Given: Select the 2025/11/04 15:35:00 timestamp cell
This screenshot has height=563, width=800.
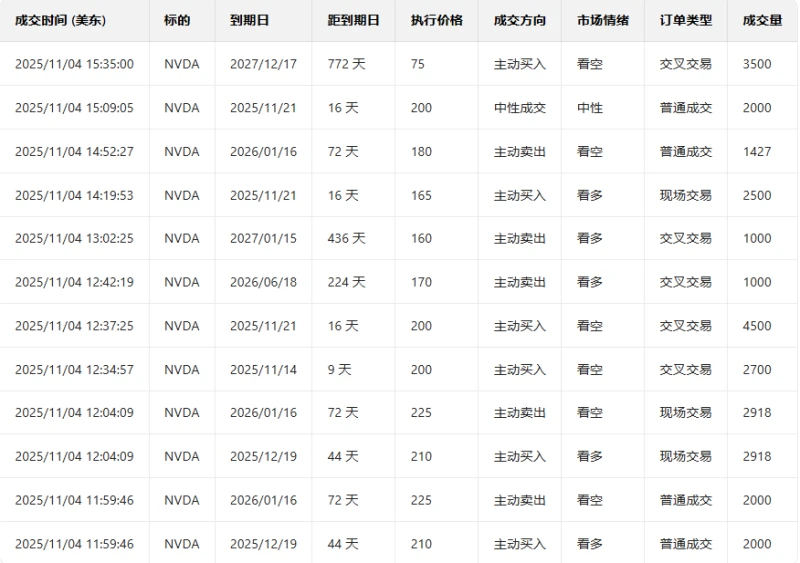Looking at the screenshot, I should pos(74,64).
